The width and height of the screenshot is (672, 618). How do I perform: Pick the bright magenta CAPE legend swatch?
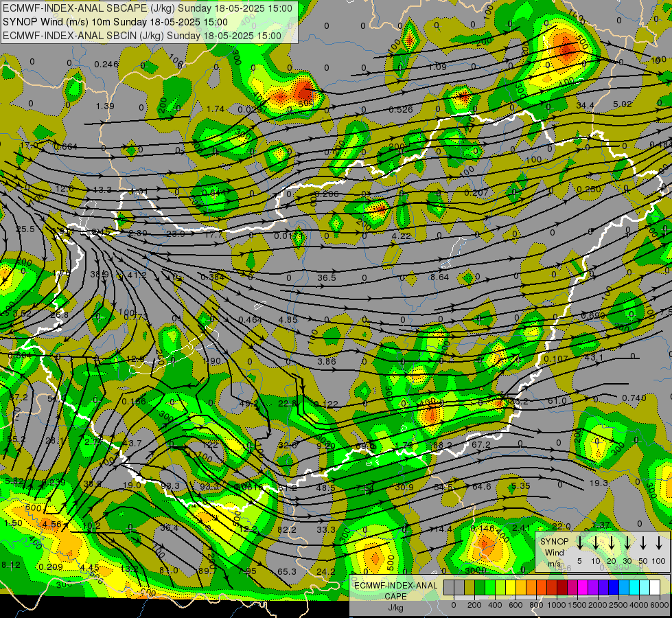583,588
